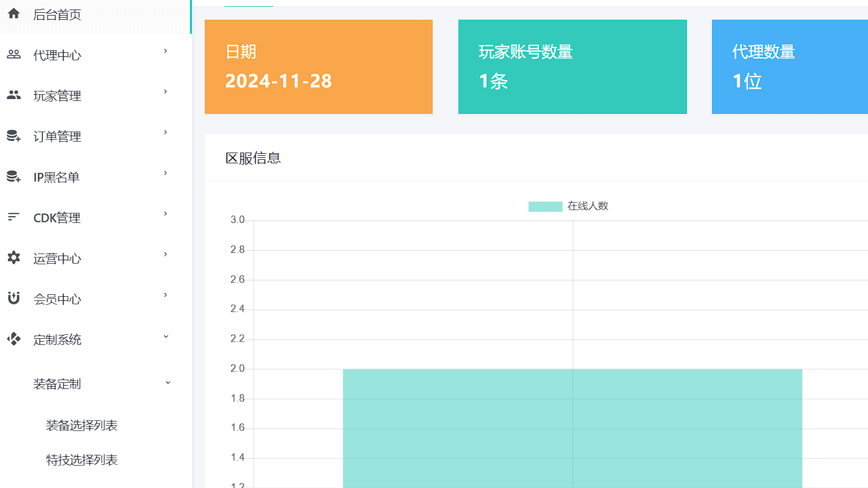
Task: Click the home icon beside 后台首页
Action: coord(14,14)
